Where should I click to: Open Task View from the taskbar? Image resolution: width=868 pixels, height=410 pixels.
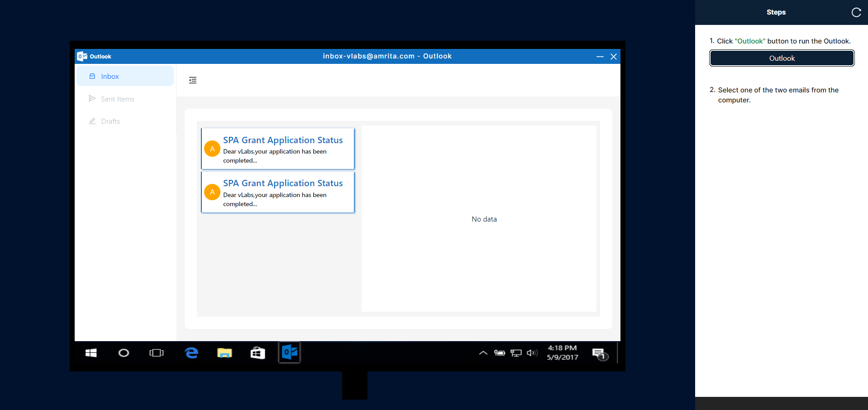pos(157,353)
